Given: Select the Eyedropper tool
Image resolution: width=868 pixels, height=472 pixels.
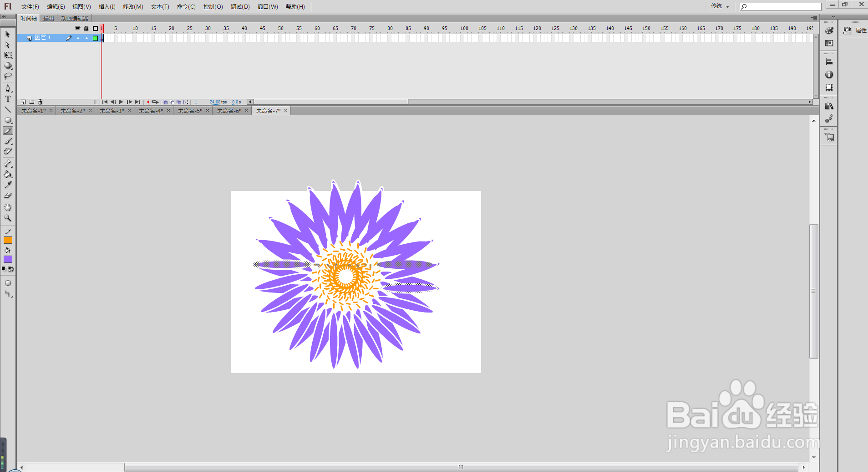Looking at the screenshot, I should click(x=8, y=184).
